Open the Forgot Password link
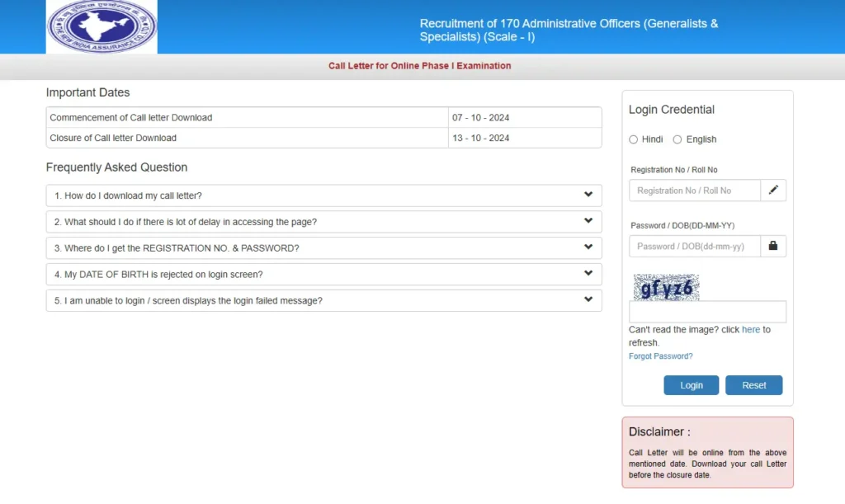The height and width of the screenshot is (504, 845). pyautogui.click(x=660, y=356)
